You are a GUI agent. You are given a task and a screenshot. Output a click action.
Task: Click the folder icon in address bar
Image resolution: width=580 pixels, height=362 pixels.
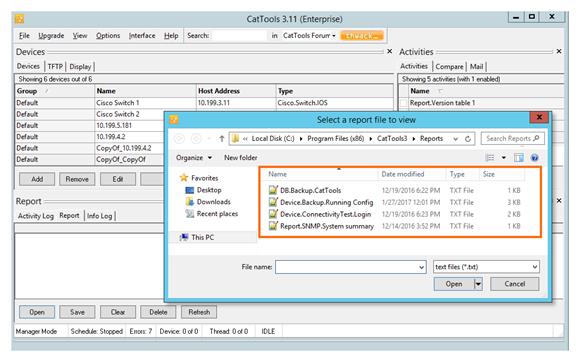tap(235, 139)
